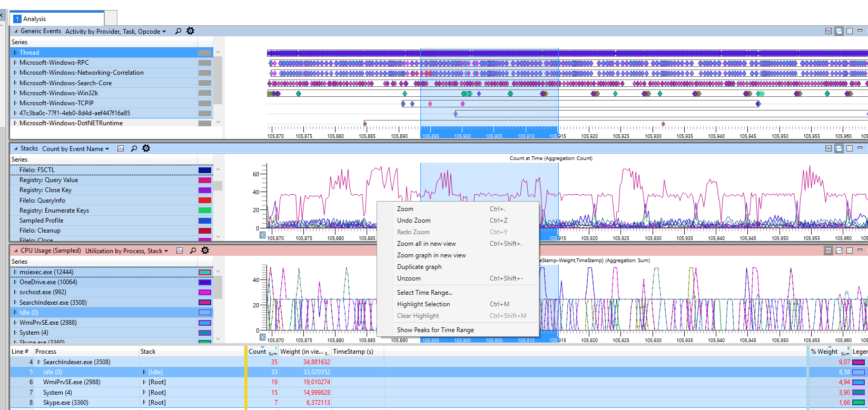Image resolution: width=868 pixels, height=410 pixels.
Task: Expand SearchIndexer.exe (3508) table row
Action: [x=39, y=362]
